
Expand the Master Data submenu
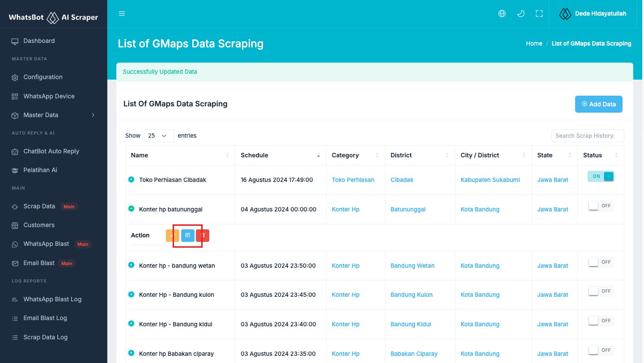click(54, 115)
